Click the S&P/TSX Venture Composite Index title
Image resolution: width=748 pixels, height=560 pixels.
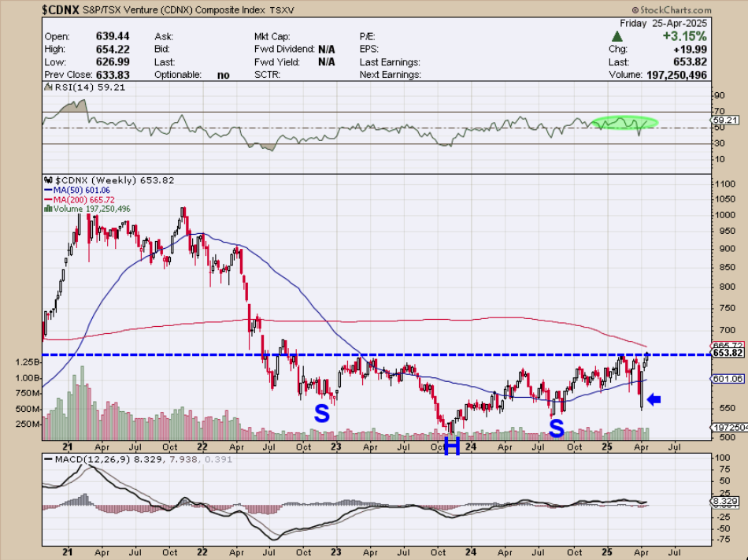point(174,10)
